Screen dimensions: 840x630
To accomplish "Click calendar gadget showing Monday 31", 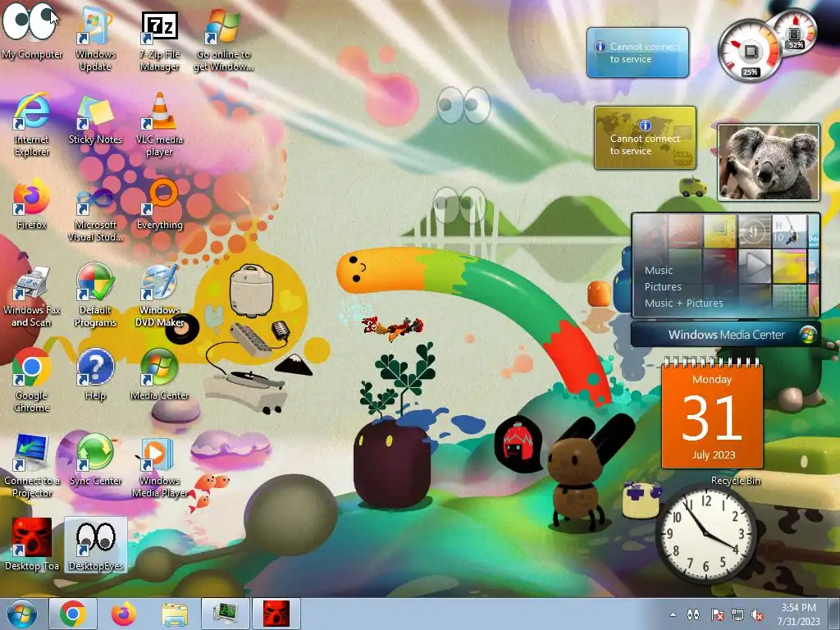I will (x=712, y=413).
